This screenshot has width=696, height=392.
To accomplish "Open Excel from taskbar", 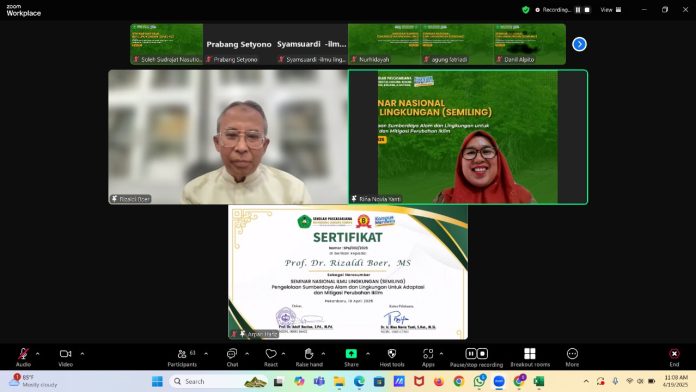I will [x=539, y=381].
